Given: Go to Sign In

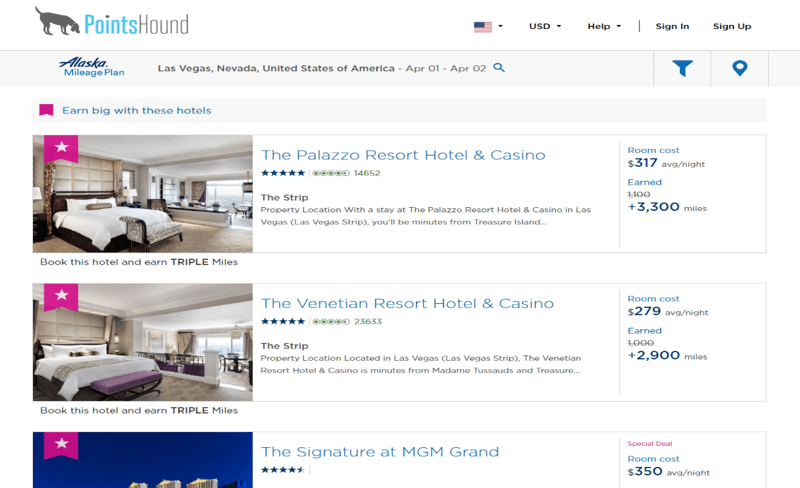Looking at the screenshot, I should 672,26.
